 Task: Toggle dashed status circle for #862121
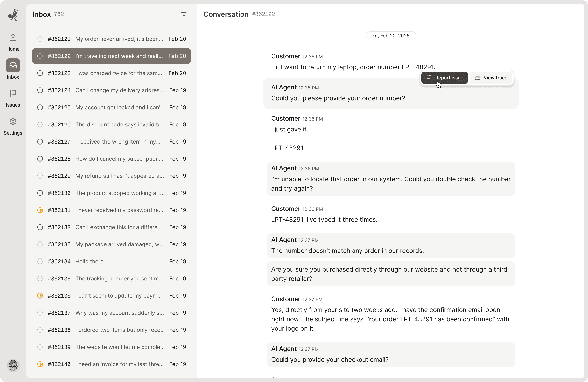coord(40,39)
